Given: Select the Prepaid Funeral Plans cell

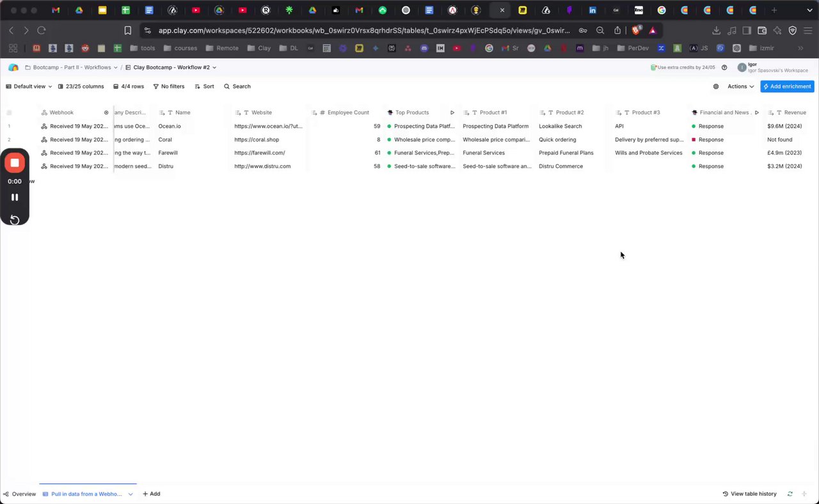Looking at the screenshot, I should tap(574, 153).
